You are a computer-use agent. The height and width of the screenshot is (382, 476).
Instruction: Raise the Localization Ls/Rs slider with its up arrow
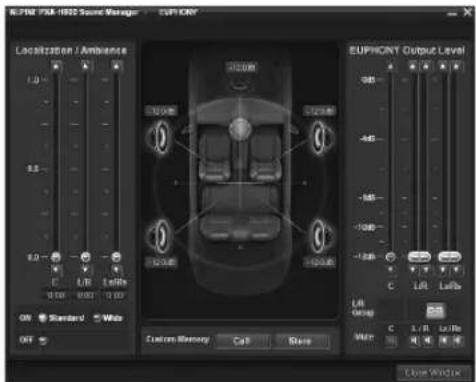click(116, 66)
